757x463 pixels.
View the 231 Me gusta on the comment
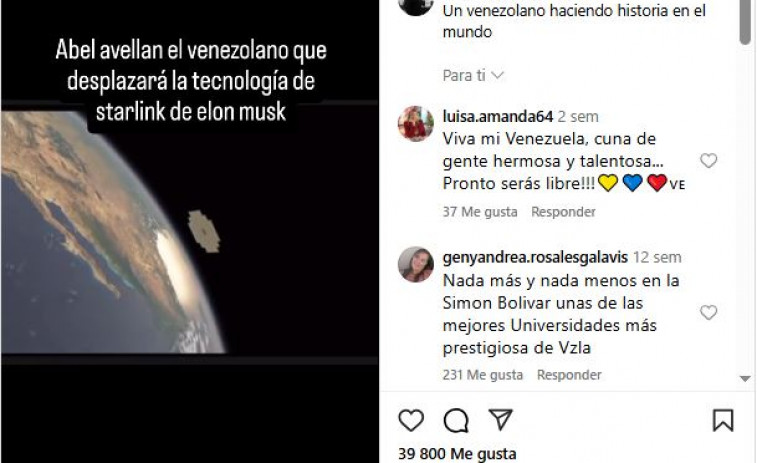483,375
